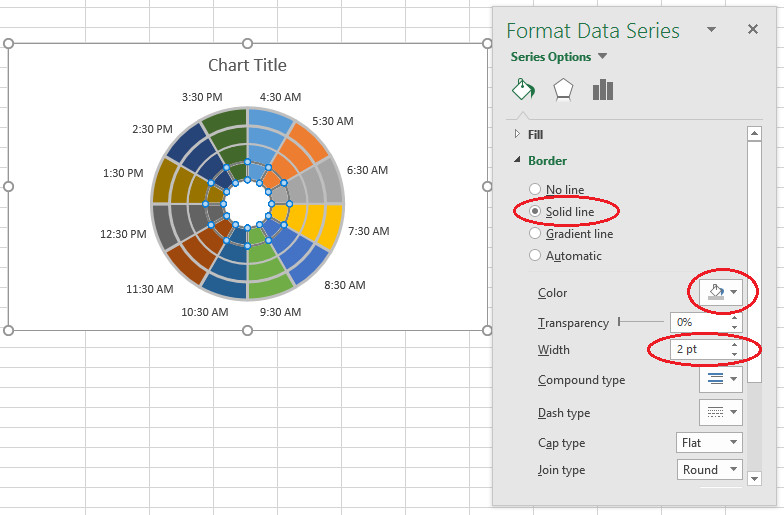Expand the Fill section

pos(535,134)
